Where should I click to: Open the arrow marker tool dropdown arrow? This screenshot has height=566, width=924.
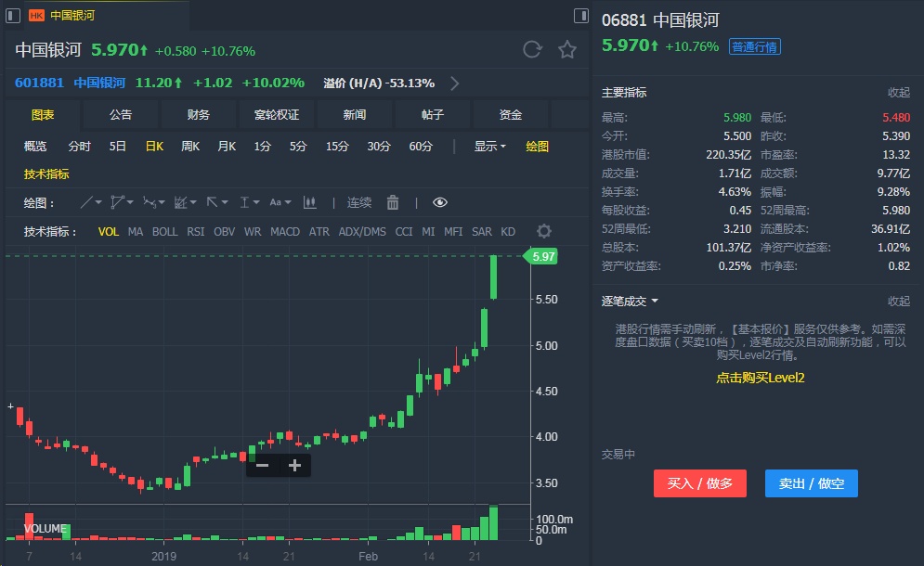225,202
